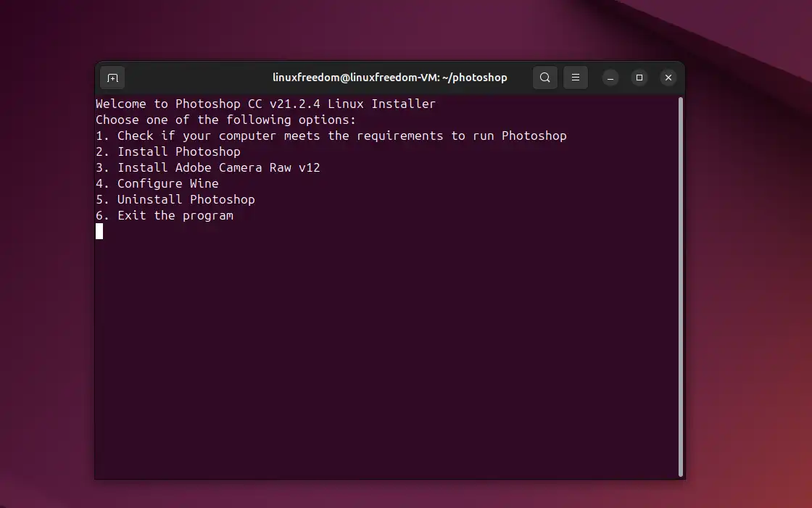
Task: Click the terminal title linuxfreedom@linuxfreedom-VM
Action: pos(389,78)
